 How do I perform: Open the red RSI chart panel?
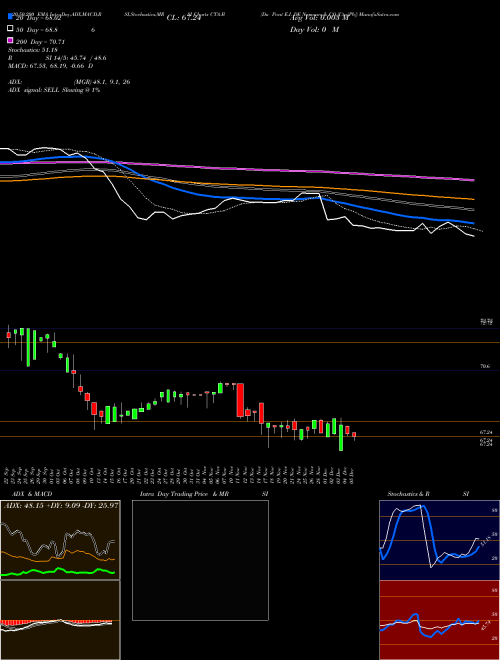click(x=439, y=620)
